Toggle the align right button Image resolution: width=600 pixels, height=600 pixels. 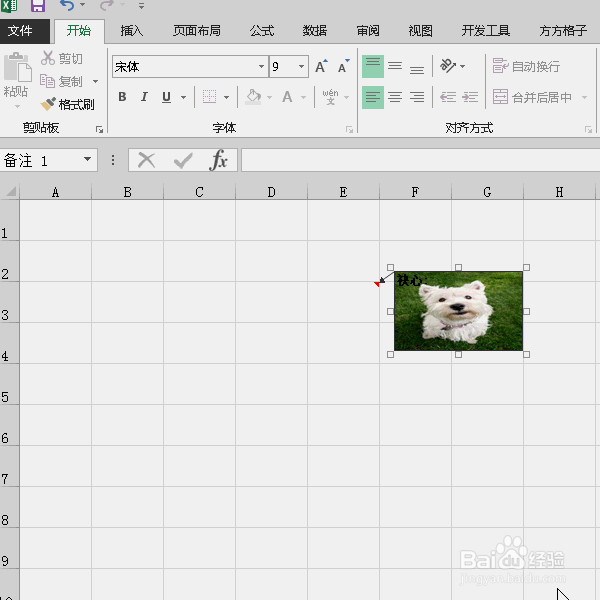point(417,97)
